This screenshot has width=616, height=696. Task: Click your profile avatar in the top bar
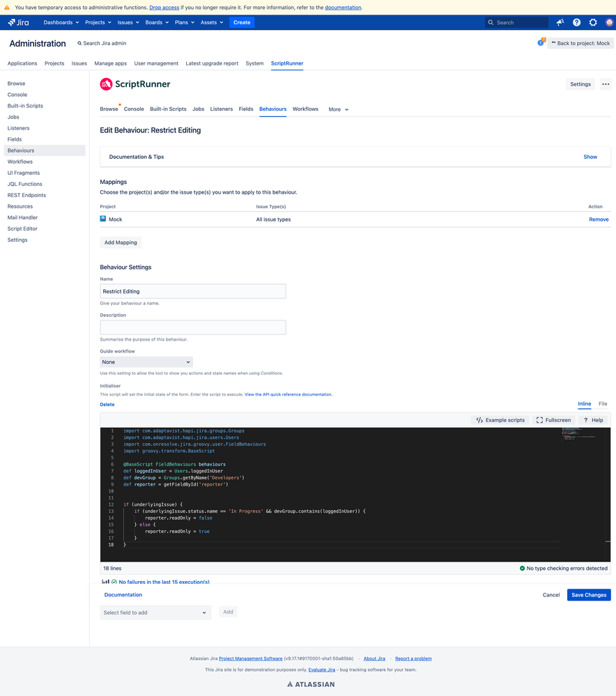point(609,22)
